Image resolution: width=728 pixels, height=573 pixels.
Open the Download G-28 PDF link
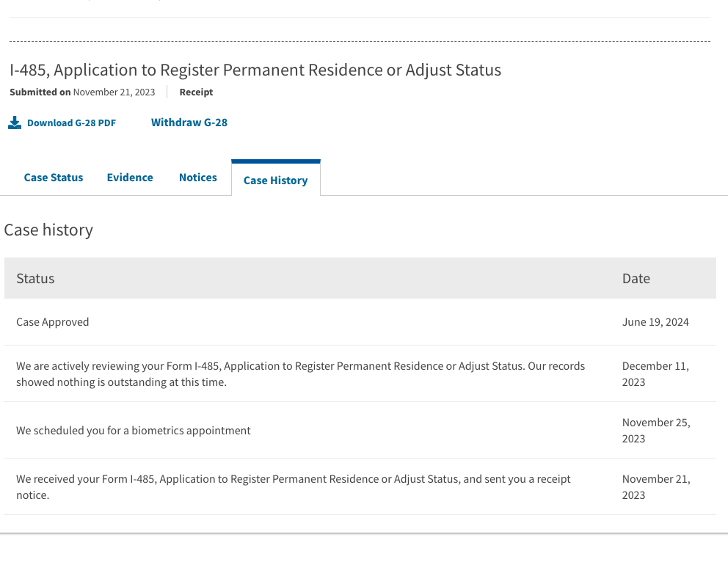tap(71, 123)
